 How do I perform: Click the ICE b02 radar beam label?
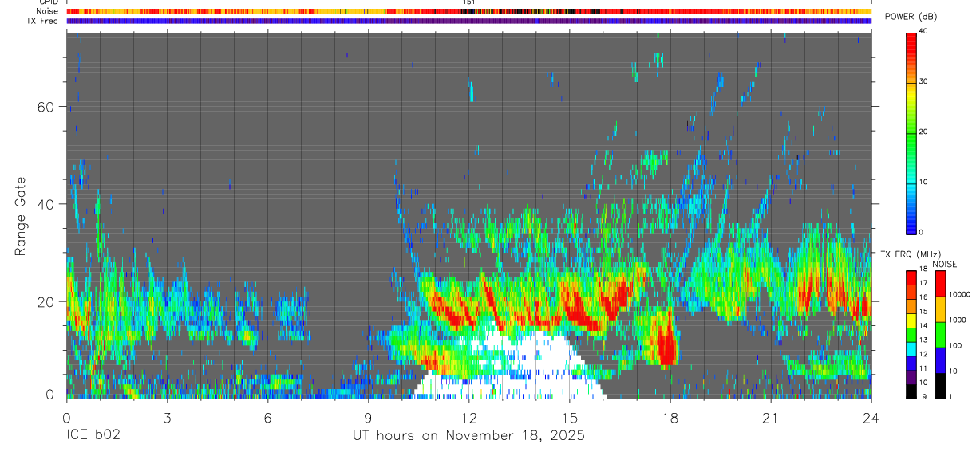point(93,435)
